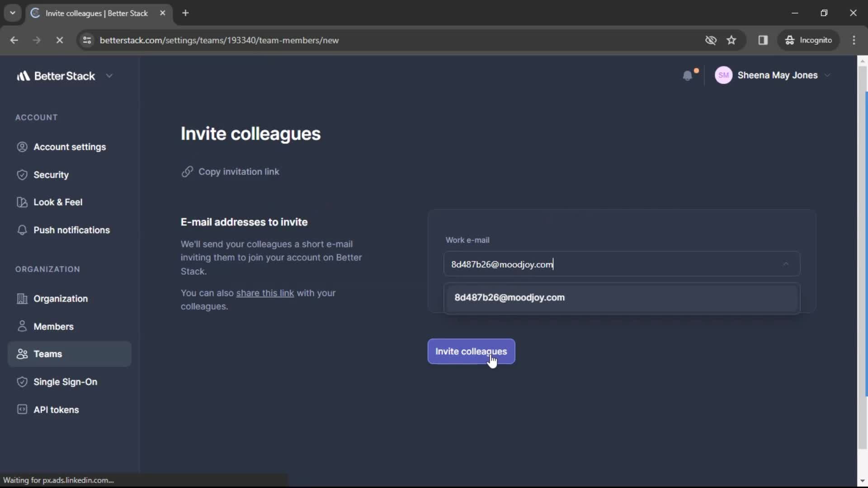Click the API tokens code icon
This screenshot has width=868, height=488.
[x=22, y=409]
